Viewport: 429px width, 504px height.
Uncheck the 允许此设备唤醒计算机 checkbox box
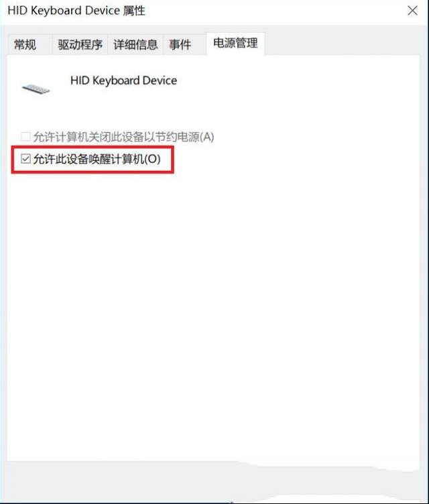click(25, 158)
